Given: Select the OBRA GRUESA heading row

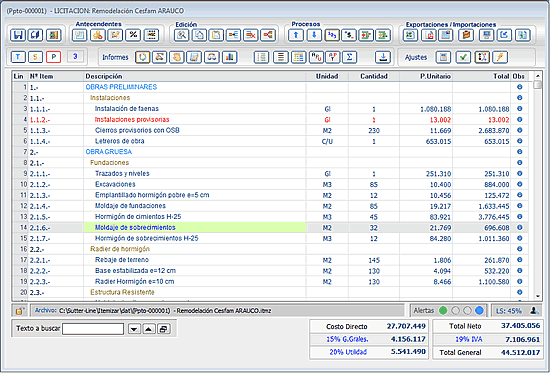Looking at the screenshot, I should pos(270,152).
